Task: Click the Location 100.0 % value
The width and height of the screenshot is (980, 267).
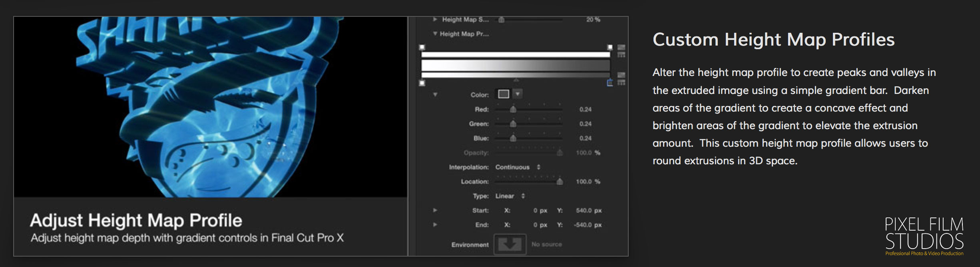Action: pyautogui.click(x=588, y=181)
